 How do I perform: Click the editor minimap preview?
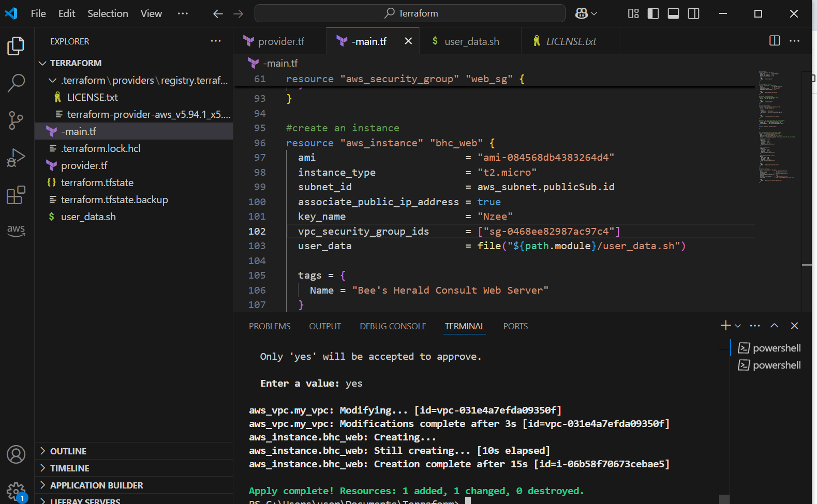[x=778, y=127]
